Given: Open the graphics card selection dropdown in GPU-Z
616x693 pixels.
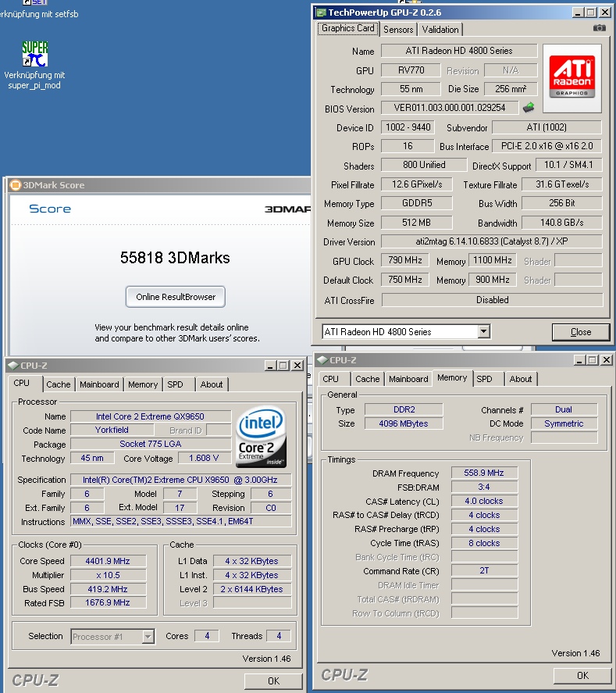Looking at the screenshot, I should pyautogui.click(x=484, y=331).
